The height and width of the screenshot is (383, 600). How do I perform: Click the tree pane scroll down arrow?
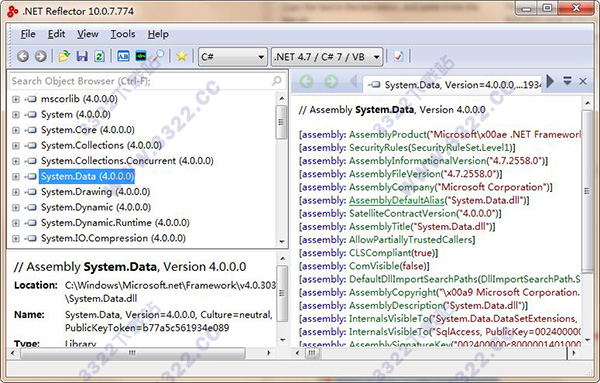click(282, 241)
